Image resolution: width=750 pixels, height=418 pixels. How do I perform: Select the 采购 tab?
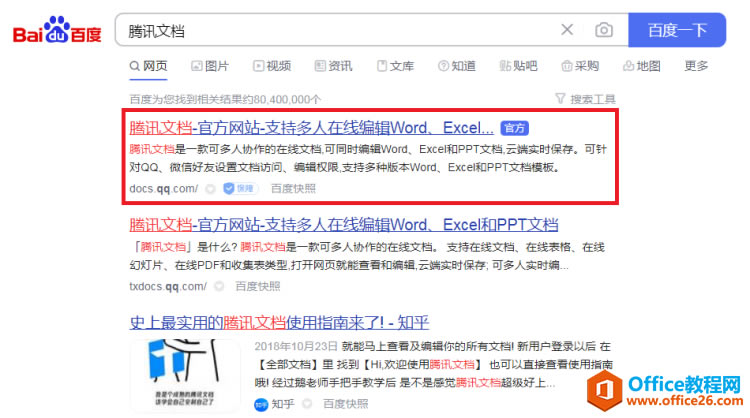point(580,66)
